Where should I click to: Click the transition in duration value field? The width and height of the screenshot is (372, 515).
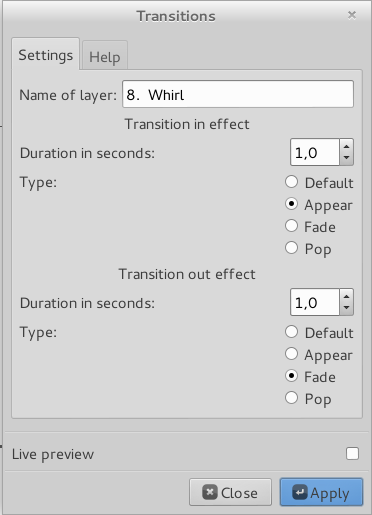click(x=315, y=152)
